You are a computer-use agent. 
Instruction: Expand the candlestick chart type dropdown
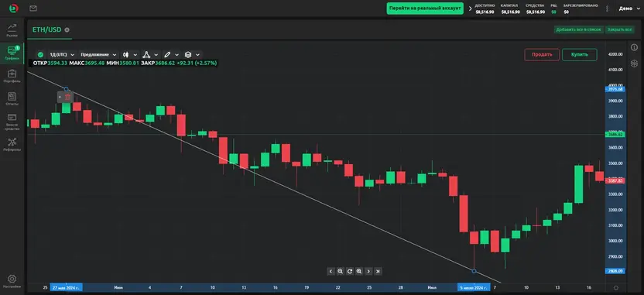tap(130, 55)
